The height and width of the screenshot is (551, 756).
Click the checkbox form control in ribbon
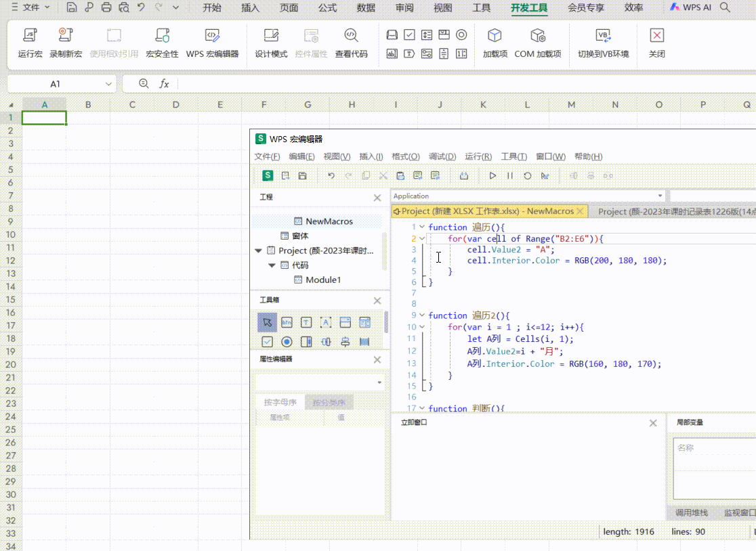(409, 35)
